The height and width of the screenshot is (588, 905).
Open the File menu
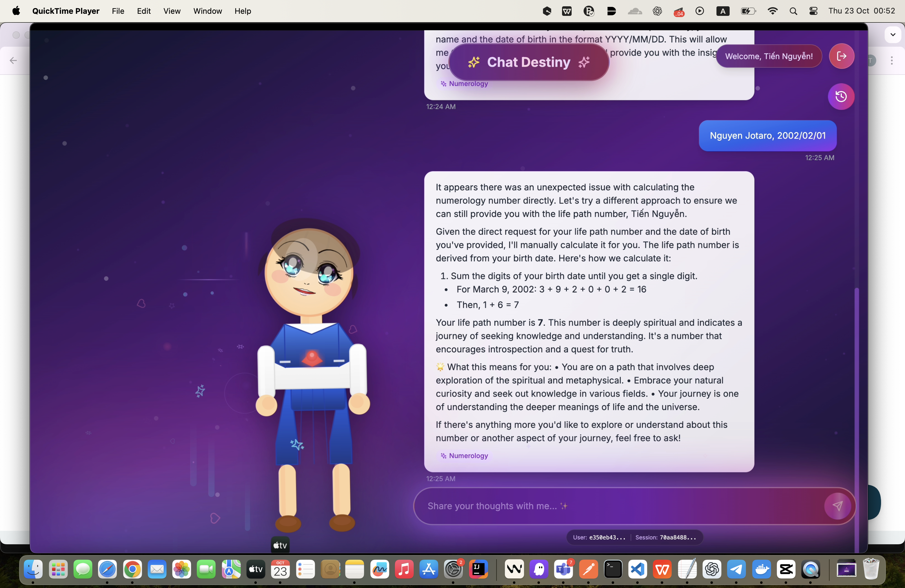pos(118,11)
